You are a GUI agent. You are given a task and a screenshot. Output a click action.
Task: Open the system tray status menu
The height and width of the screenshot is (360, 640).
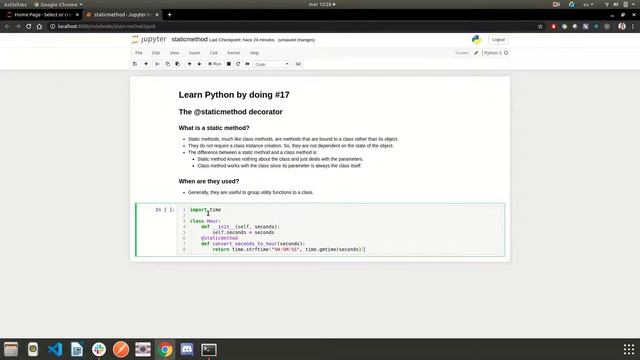click(x=621, y=4)
